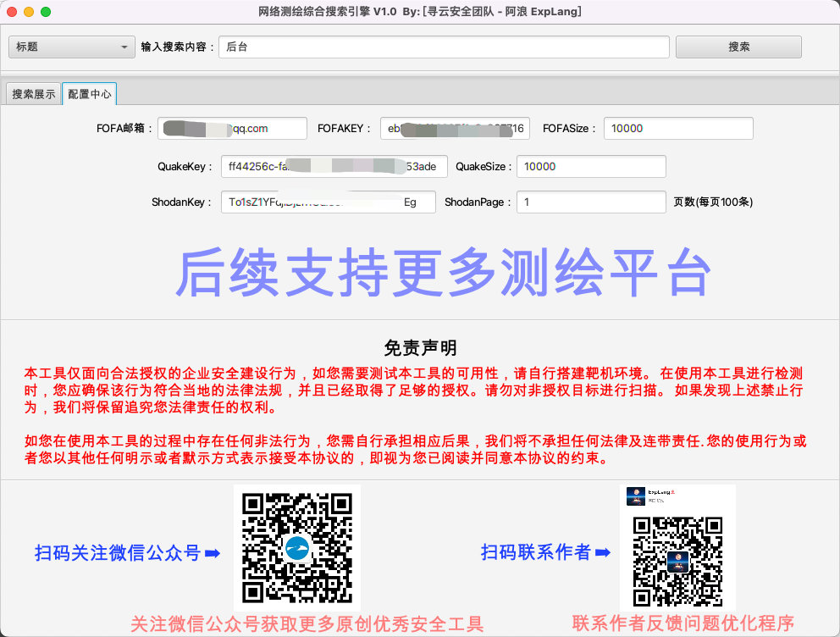Minimize window with the yellow button

coord(29,12)
